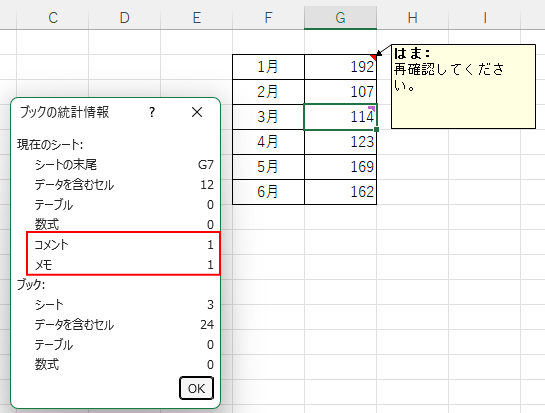Select cell containing 3月

[268, 117]
